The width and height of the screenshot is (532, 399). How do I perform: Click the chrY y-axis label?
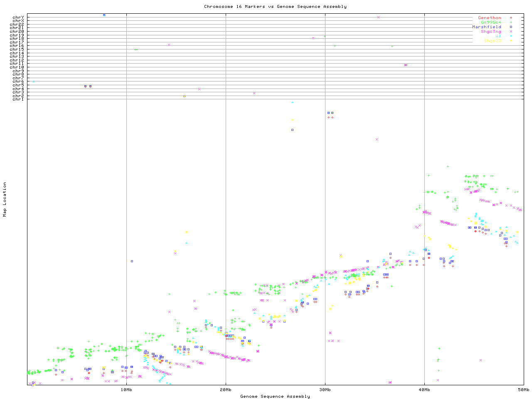pyautogui.click(x=18, y=17)
